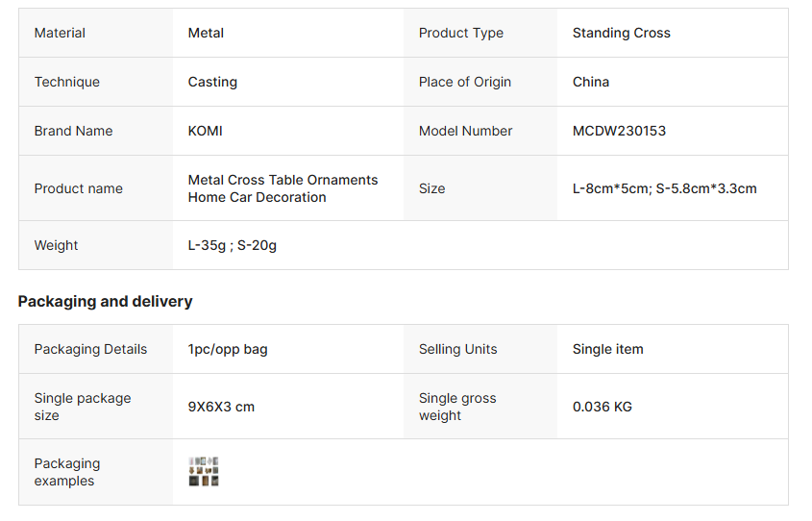This screenshot has height=521, width=812.
Task: Click the "Standing Cross" product type value
Action: click(x=621, y=33)
